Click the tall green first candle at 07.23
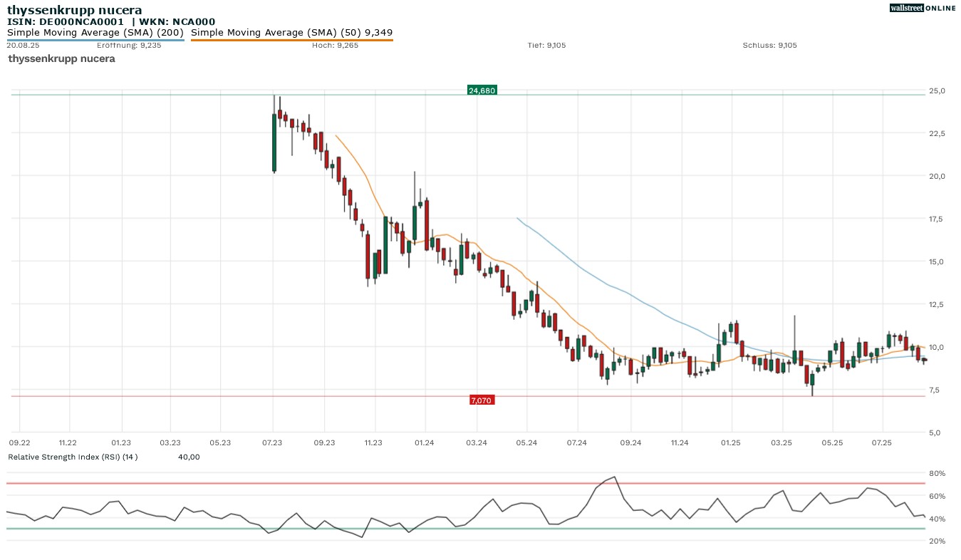The height and width of the screenshot is (560, 961). pos(274,142)
